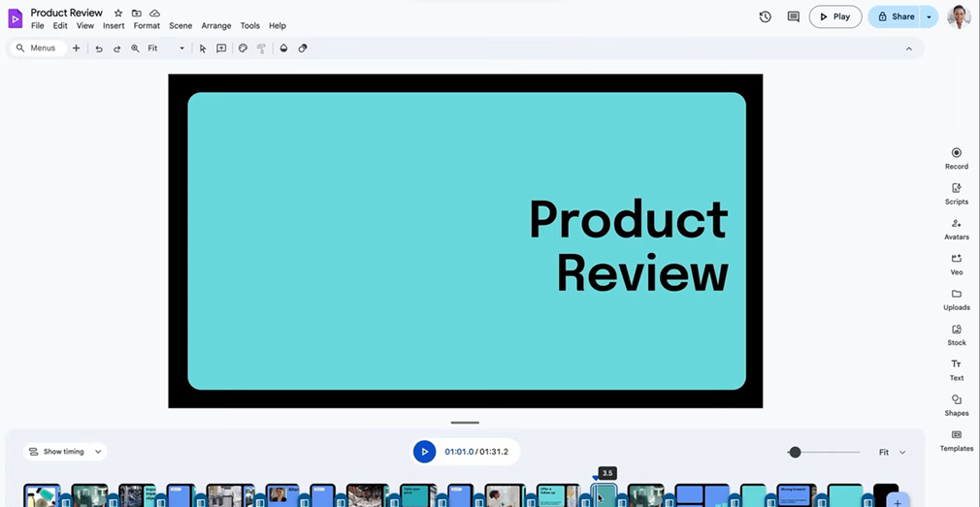
Task: Click the paint format roller icon
Action: tap(261, 48)
